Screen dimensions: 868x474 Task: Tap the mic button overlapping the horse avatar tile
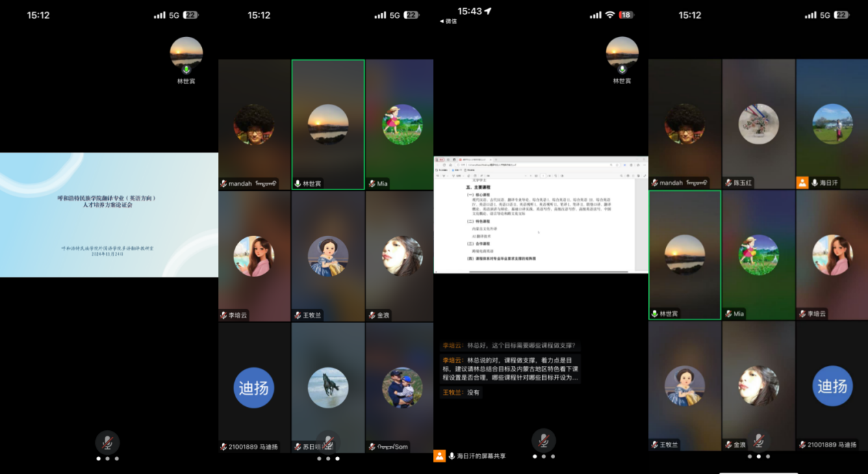(328, 442)
